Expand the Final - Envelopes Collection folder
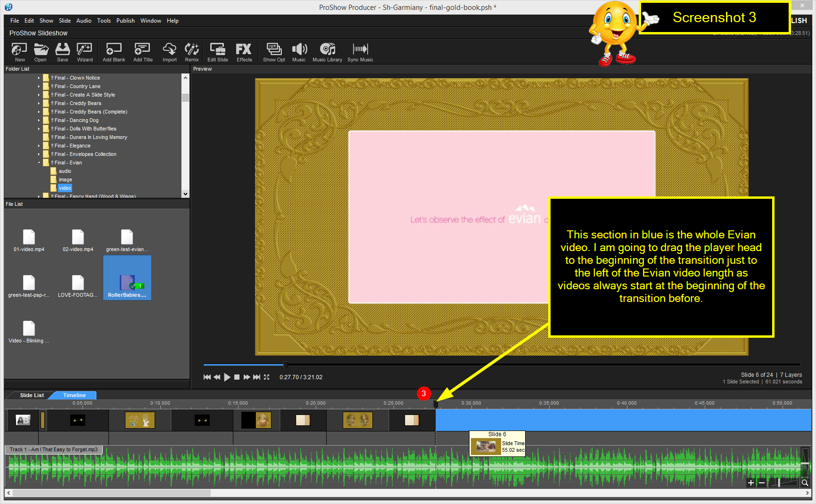The width and height of the screenshot is (816, 504). [39, 154]
